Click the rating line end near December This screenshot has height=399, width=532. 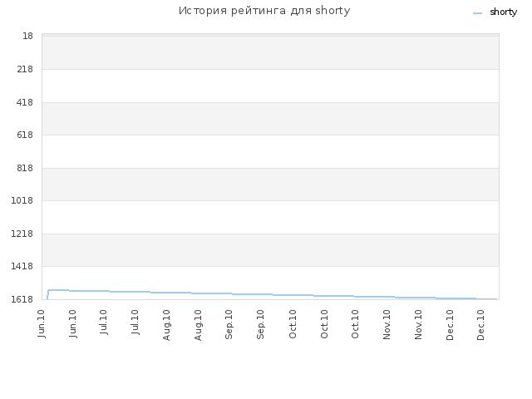[x=496, y=299]
